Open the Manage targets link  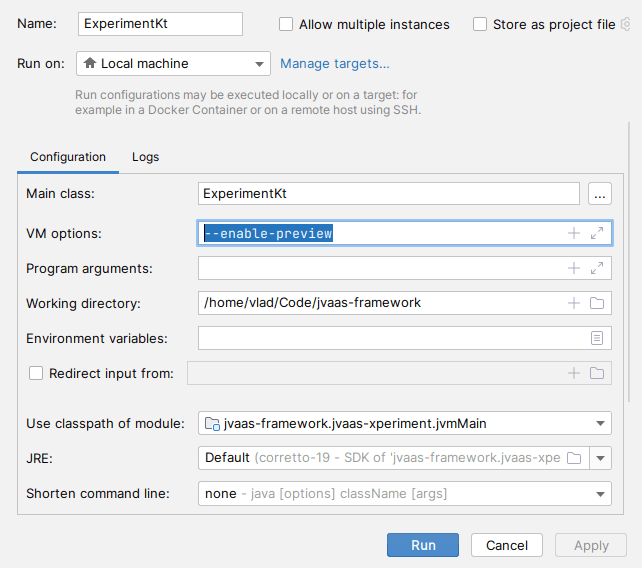point(334,64)
